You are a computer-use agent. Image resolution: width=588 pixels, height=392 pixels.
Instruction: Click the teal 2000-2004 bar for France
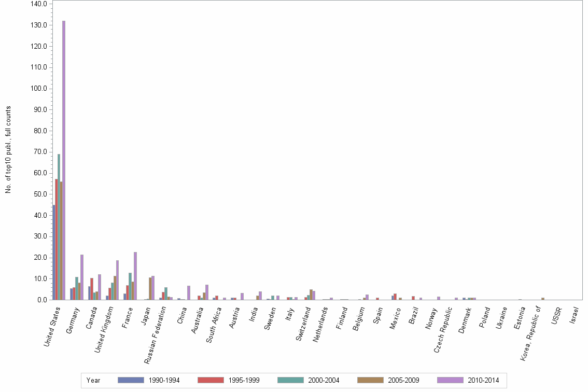[x=130, y=288]
